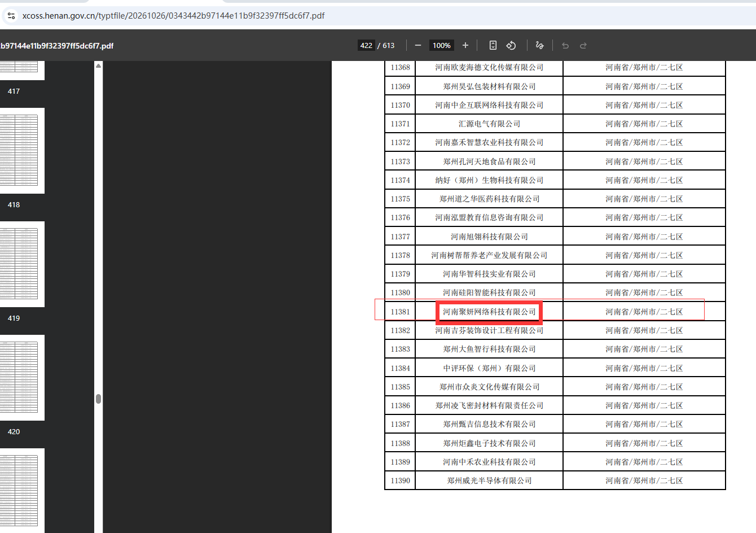The width and height of the screenshot is (756, 533).
Task: Click the fit to page icon
Action: click(493, 46)
